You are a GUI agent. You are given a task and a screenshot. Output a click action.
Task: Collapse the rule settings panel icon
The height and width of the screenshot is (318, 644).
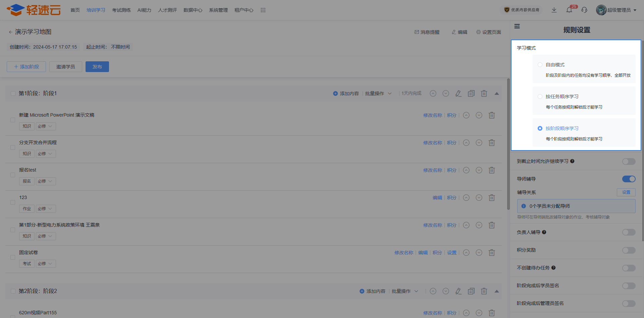517,26
